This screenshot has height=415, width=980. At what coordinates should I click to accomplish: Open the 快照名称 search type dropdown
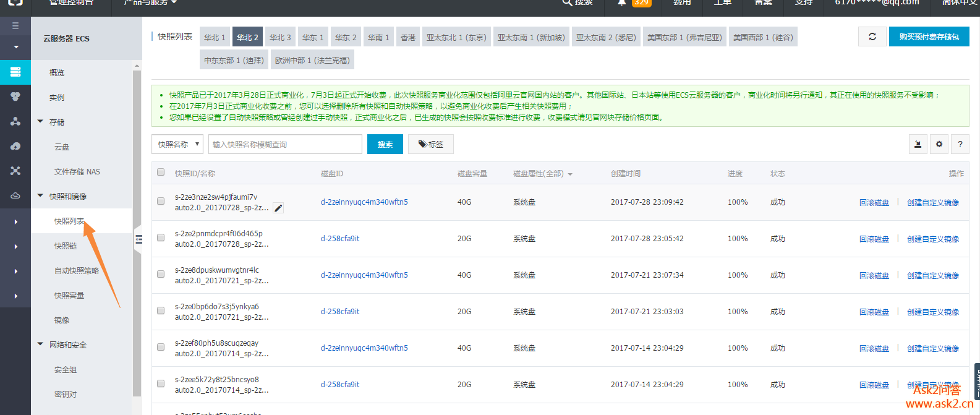pos(177,144)
